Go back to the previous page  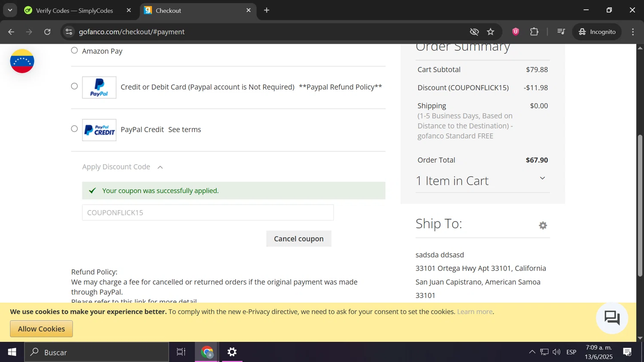point(11,32)
